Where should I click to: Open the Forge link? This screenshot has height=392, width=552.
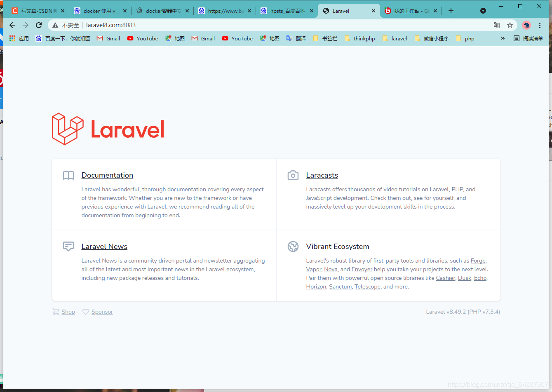(x=478, y=261)
